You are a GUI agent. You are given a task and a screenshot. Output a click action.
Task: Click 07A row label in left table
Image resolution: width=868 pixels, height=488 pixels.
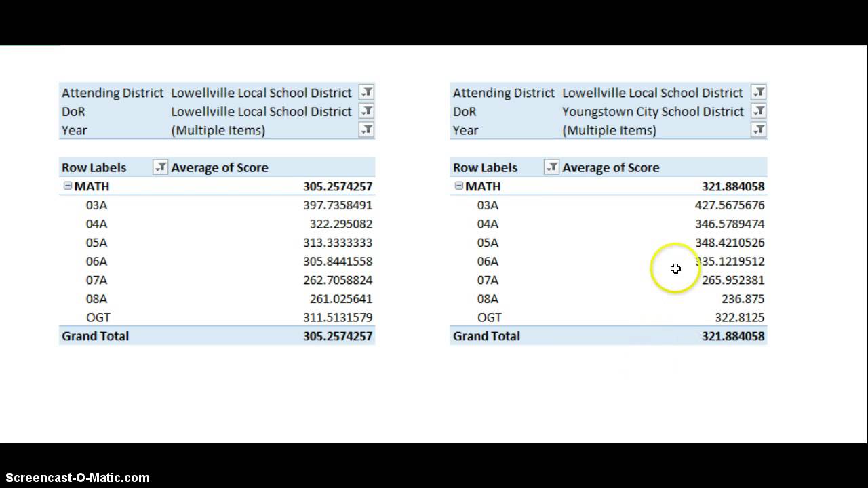[96, 279]
